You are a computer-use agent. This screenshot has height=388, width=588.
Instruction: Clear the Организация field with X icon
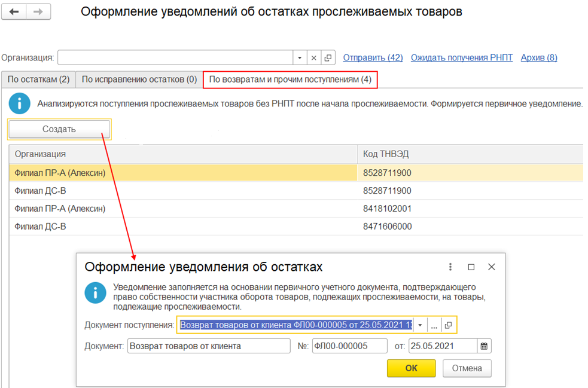pos(314,58)
